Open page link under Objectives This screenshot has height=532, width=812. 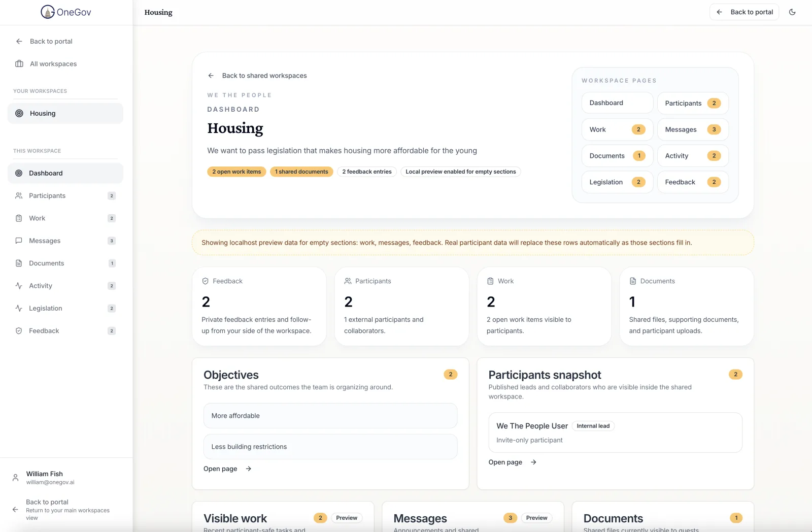tap(227, 469)
